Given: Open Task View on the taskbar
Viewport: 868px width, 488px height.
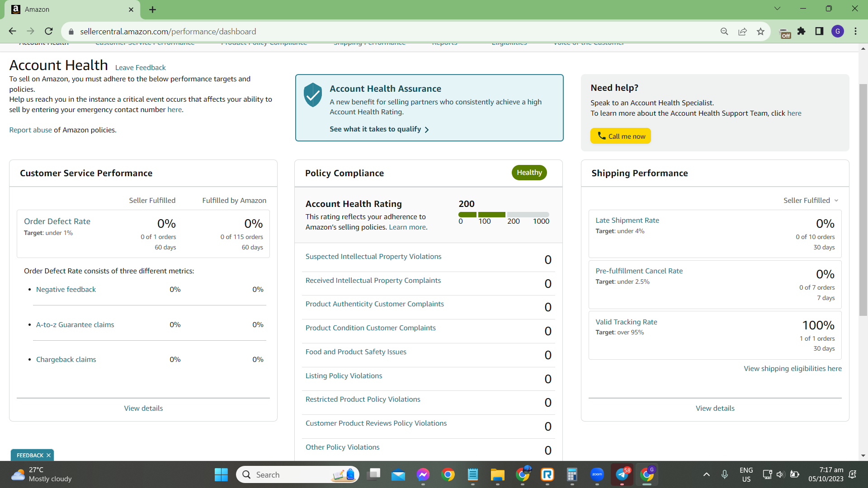Looking at the screenshot, I should [374, 474].
